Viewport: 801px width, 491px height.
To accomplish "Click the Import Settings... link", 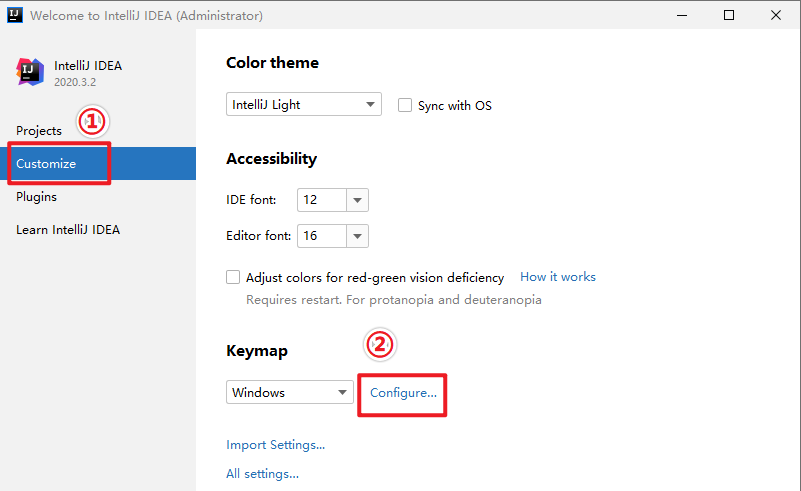I will (x=275, y=445).
